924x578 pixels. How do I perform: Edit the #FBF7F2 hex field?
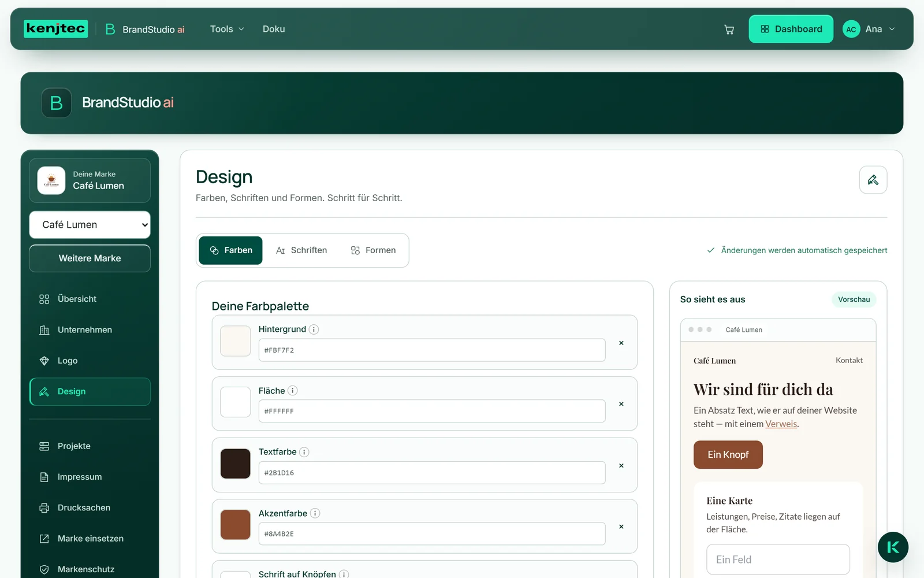pos(432,350)
